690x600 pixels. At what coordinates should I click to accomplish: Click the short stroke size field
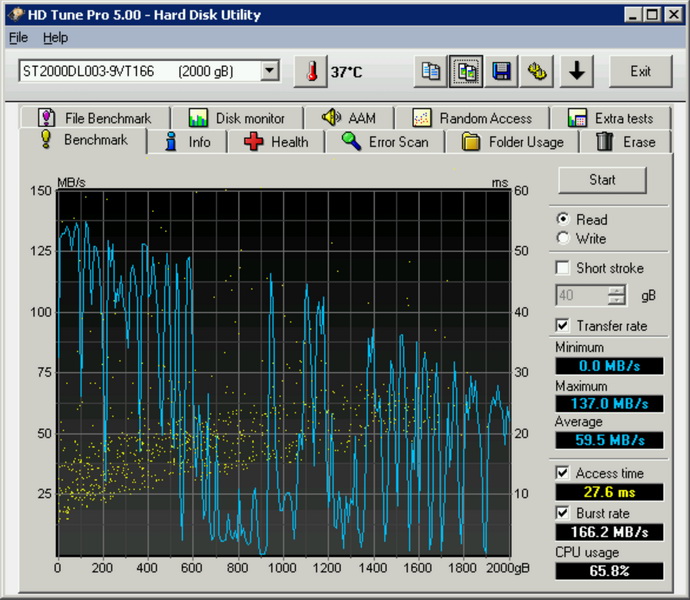click(x=582, y=295)
